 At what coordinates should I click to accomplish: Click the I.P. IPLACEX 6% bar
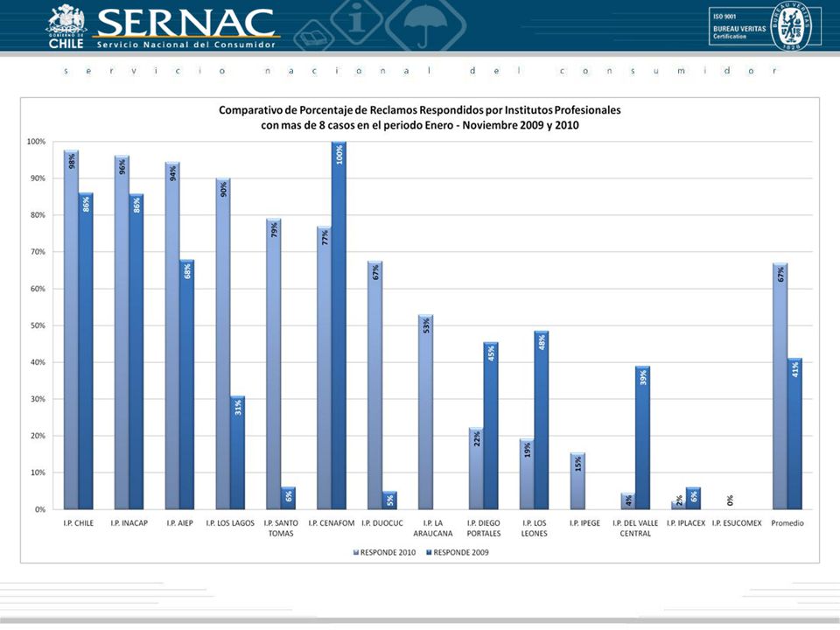[694, 498]
